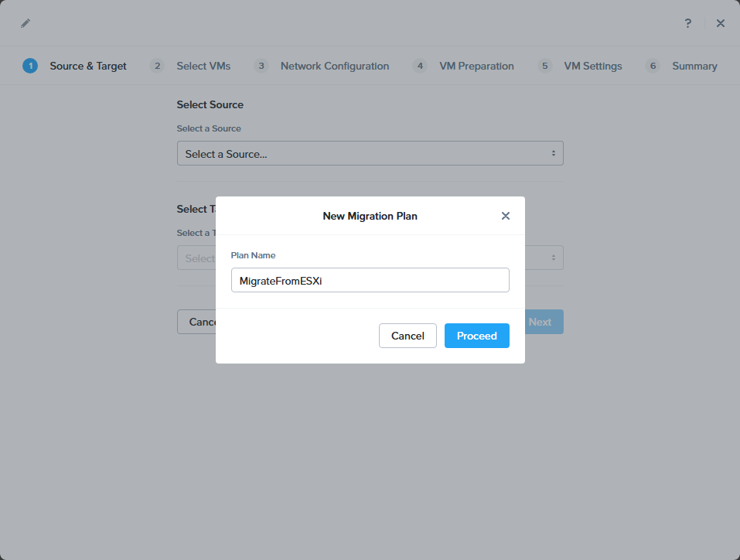The width and height of the screenshot is (740, 560).
Task: Click the pencil edit icon
Action: [26, 23]
